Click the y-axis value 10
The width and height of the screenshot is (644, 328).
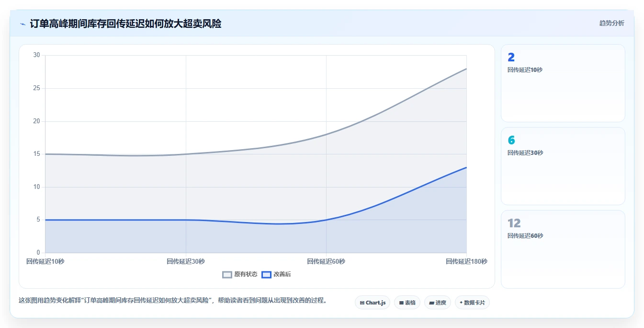pyautogui.click(x=37, y=187)
